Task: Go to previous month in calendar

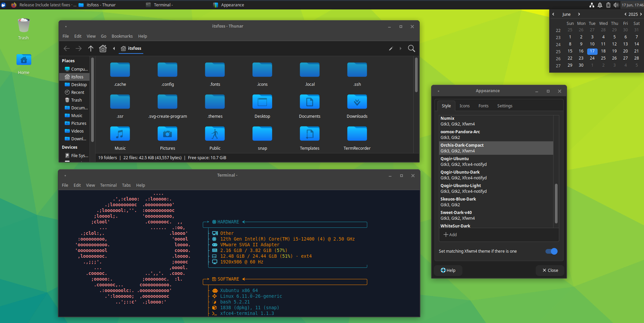Action: pos(553,14)
